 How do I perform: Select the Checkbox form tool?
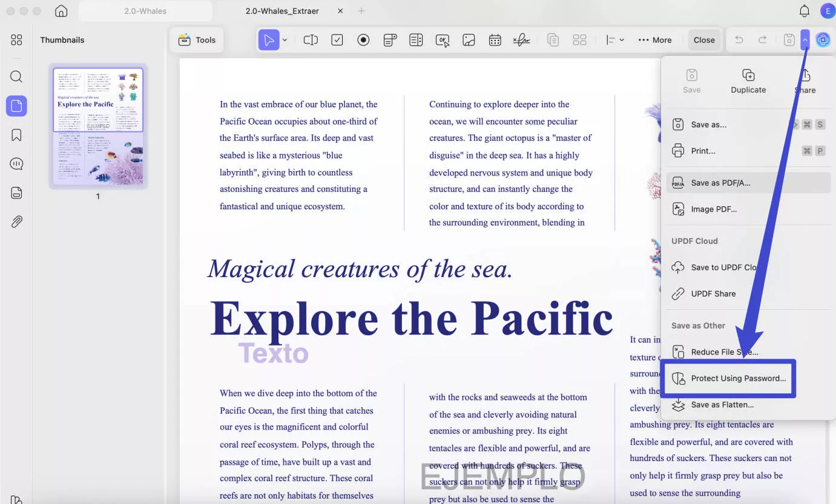[337, 40]
